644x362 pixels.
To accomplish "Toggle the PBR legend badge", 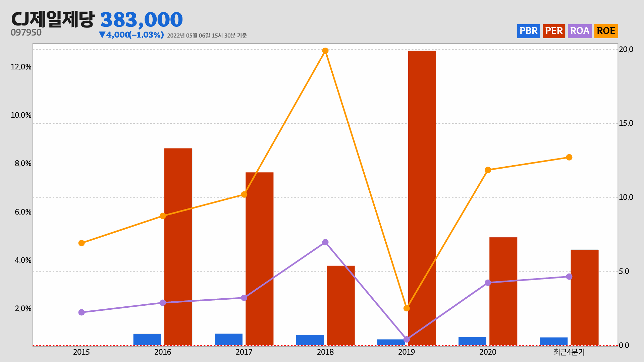I will coord(528,31).
